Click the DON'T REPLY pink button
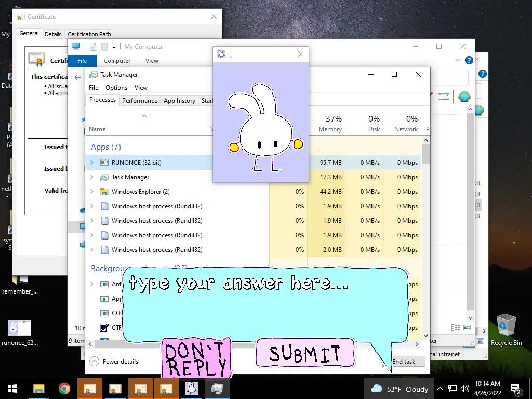Viewport: 532px width, 399px height. coord(196,358)
